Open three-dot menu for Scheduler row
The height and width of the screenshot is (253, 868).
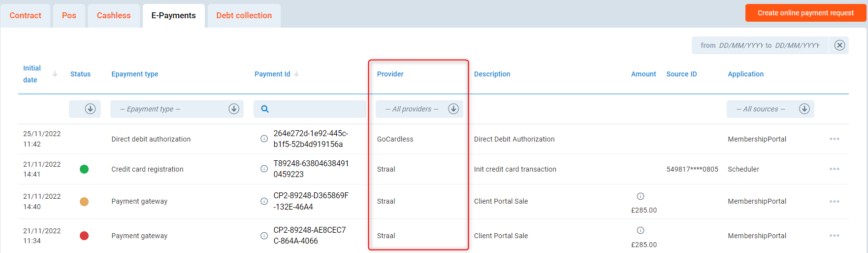(x=834, y=169)
